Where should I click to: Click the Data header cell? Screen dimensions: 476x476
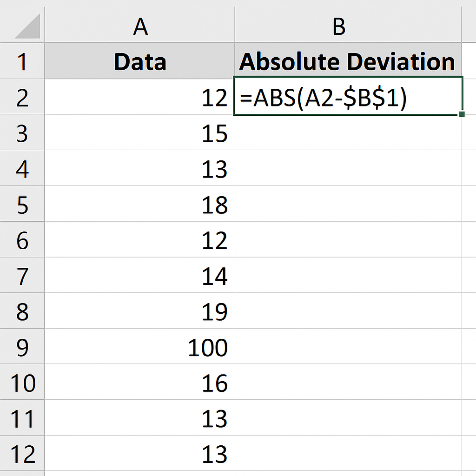(x=140, y=62)
